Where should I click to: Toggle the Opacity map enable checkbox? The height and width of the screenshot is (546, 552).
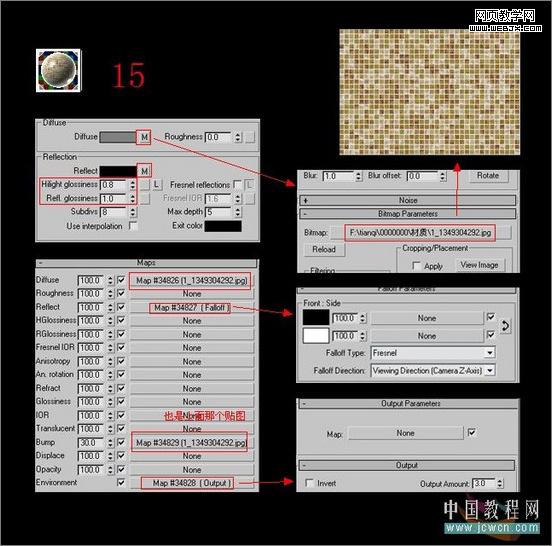(121, 469)
